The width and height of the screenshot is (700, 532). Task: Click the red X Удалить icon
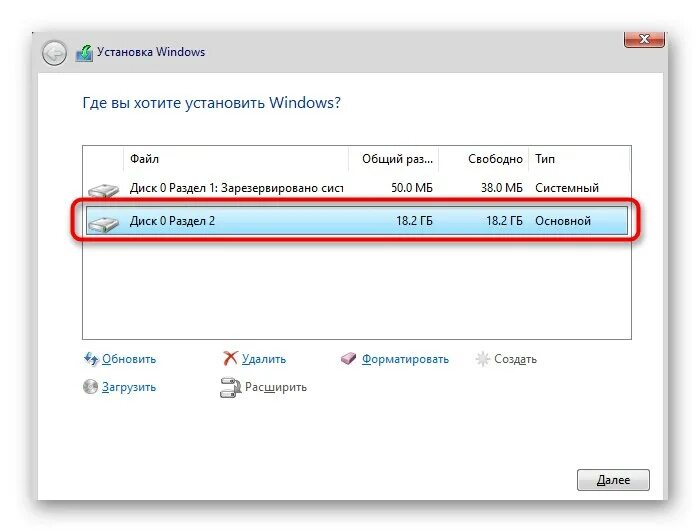click(x=230, y=358)
